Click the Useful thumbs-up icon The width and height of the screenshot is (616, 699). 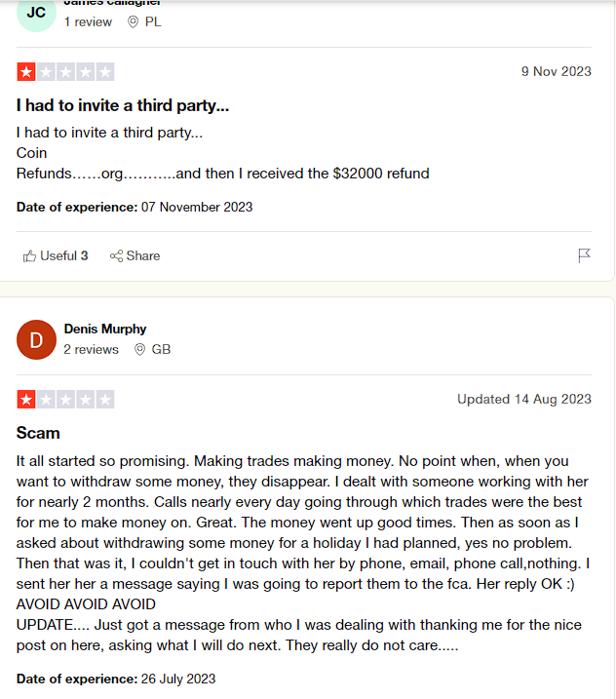coord(29,255)
